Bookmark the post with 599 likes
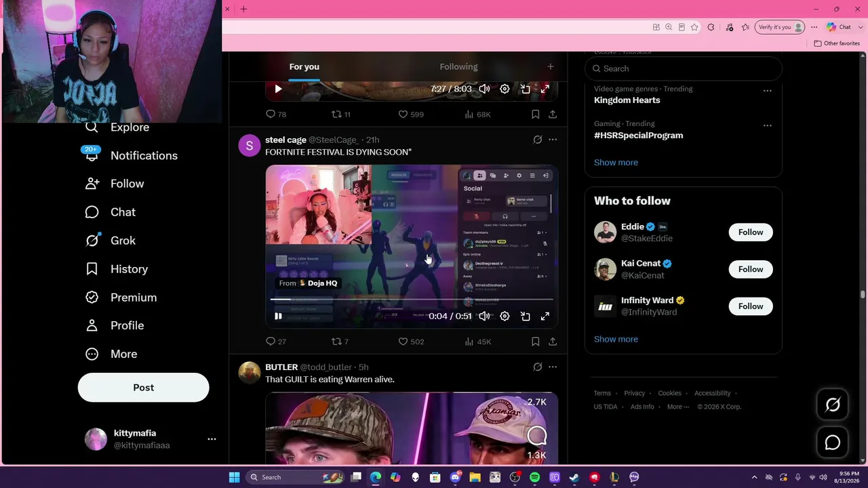 tap(536, 115)
